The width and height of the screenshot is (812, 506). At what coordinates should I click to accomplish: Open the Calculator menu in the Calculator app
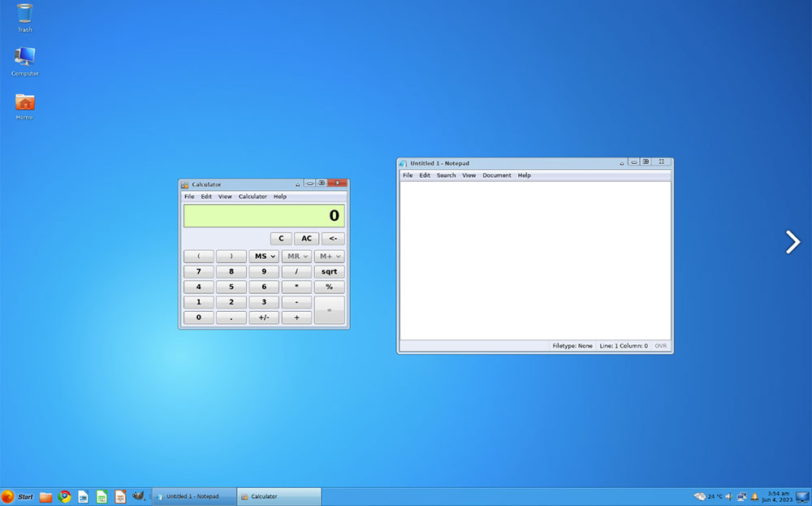click(253, 196)
